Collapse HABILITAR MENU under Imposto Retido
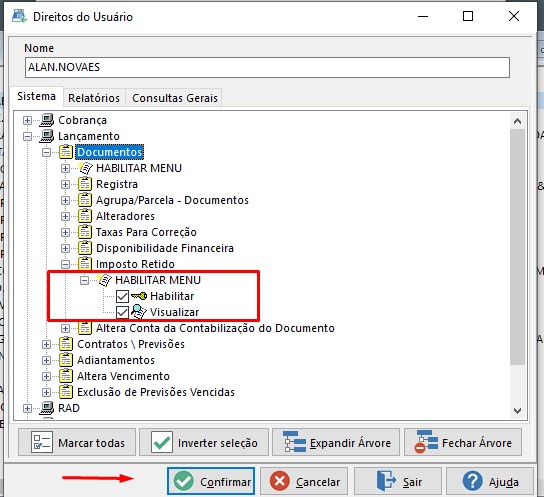Image resolution: width=544 pixels, height=497 pixels. [84, 280]
